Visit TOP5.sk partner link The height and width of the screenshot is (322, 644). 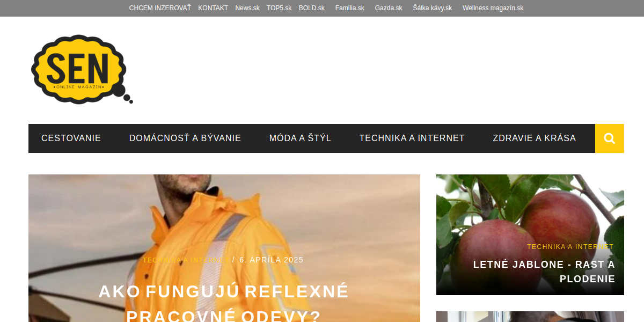(279, 8)
